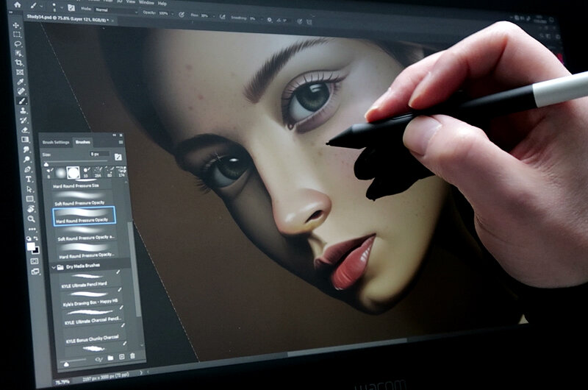Toggle the Brush Settings panel icon in options bar
The width and height of the screenshot is (588, 390).
[x=71, y=9]
